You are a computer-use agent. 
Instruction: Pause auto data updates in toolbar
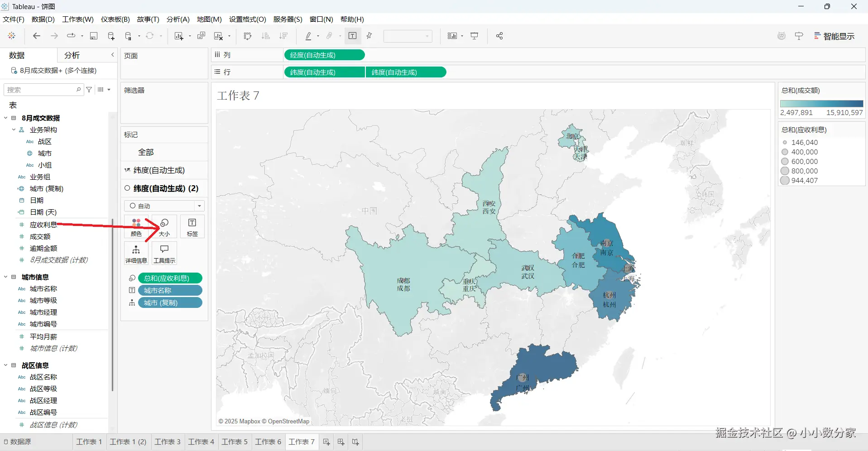[x=129, y=36]
